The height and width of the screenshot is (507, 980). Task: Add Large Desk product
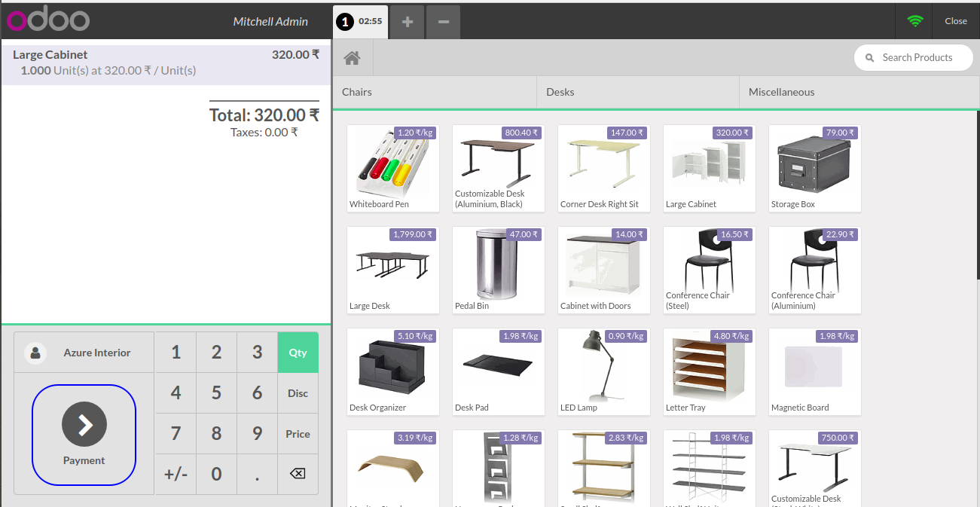click(x=392, y=270)
